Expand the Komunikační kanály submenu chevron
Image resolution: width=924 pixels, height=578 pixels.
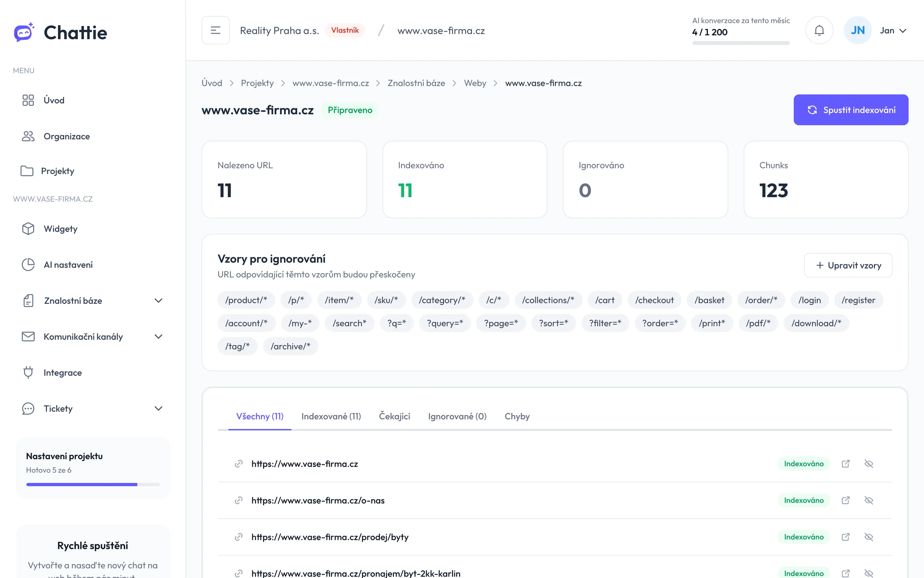(x=158, y=337)
